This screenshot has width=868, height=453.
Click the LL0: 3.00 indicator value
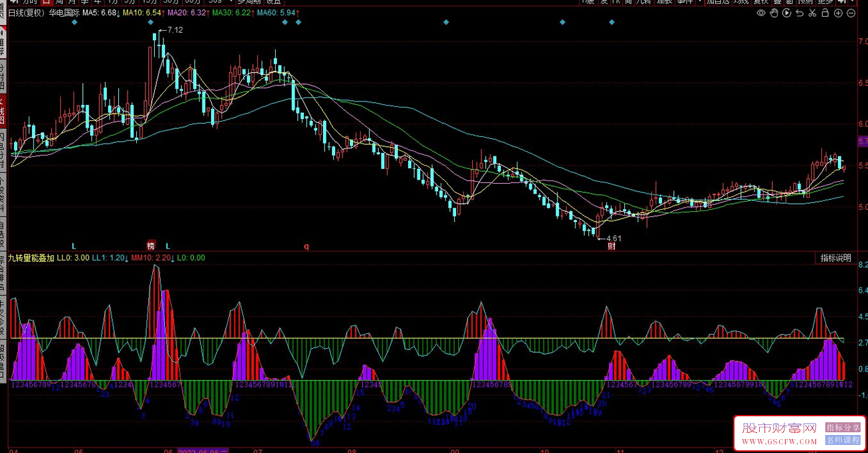pyautogui.click(x=73, y=258)
